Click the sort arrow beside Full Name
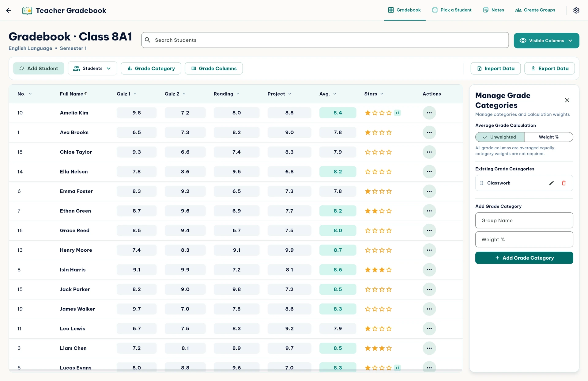Image resolution: width=588 pixels, height=381 pixels. click(86, 93)
